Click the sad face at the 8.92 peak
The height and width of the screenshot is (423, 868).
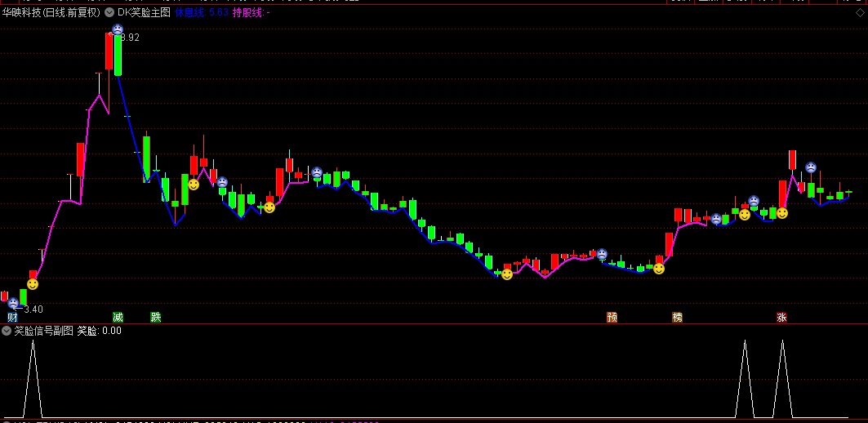pos(118,29)
